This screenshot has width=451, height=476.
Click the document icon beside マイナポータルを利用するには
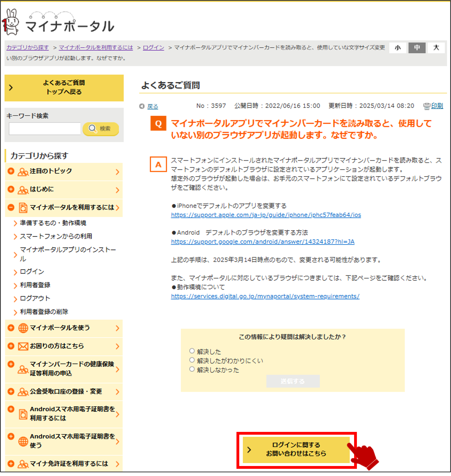[23, 208]
